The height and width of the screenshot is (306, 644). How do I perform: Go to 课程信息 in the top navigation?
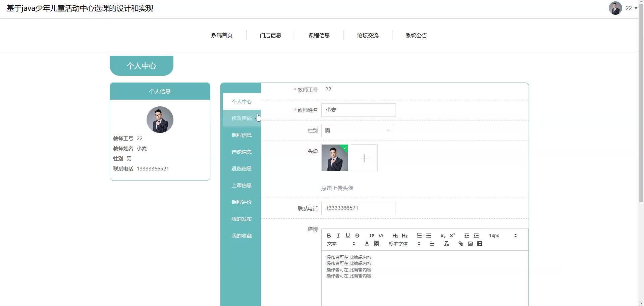point(319,35)
